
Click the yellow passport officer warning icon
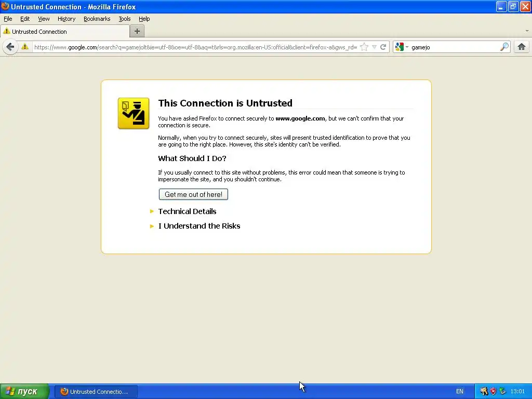tap(134, 113)
